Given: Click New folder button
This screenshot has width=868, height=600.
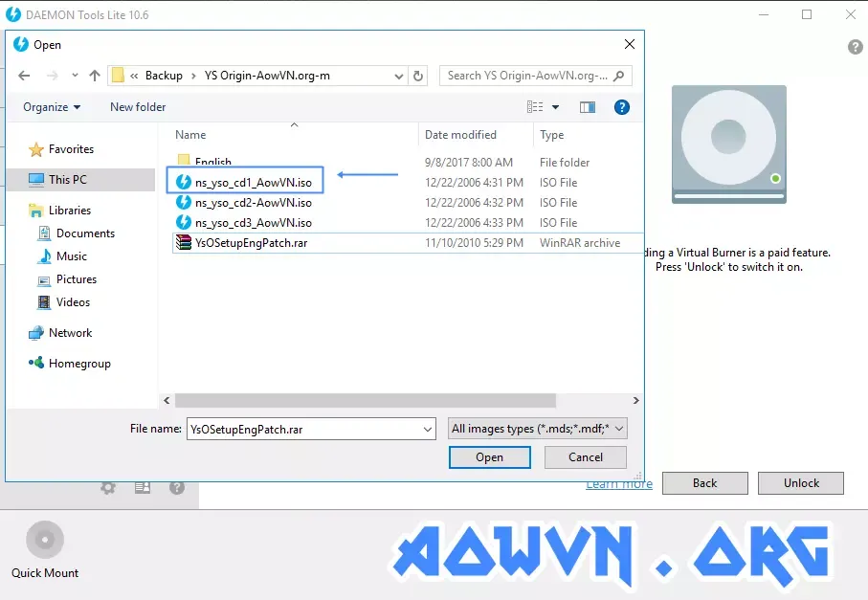Looking at the screenshot, I should pos(138,107).
